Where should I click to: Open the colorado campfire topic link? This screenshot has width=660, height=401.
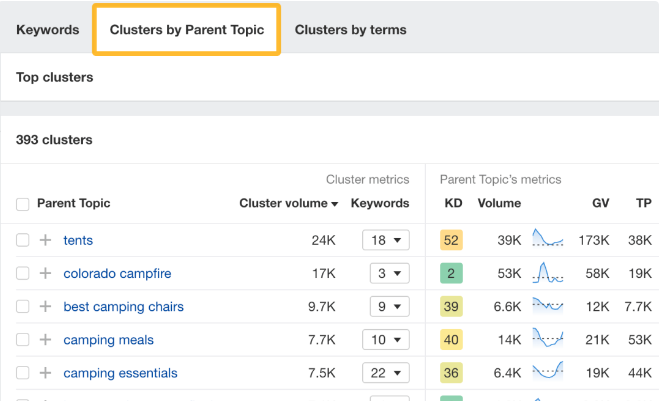(x=119, y=273)
